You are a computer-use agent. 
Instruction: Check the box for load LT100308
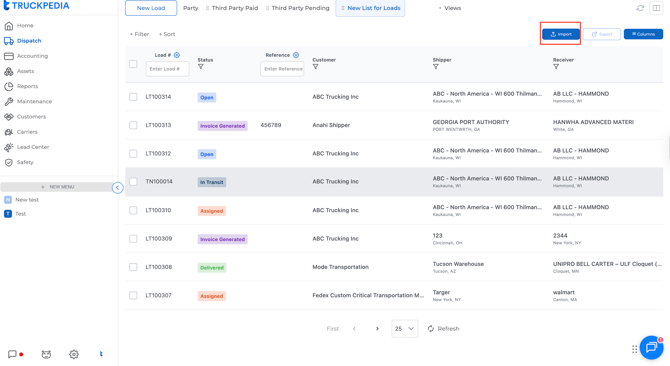(x=133, y=267)
